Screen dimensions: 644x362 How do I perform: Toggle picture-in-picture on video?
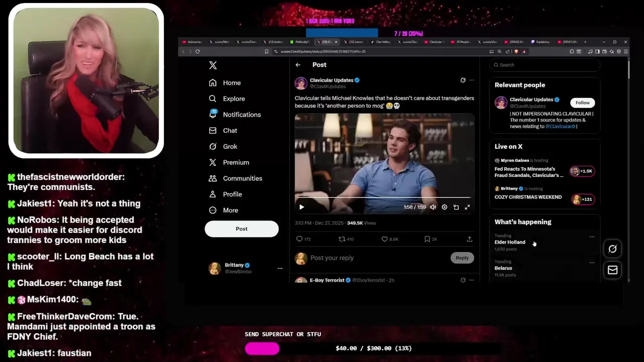click(456, 207)
